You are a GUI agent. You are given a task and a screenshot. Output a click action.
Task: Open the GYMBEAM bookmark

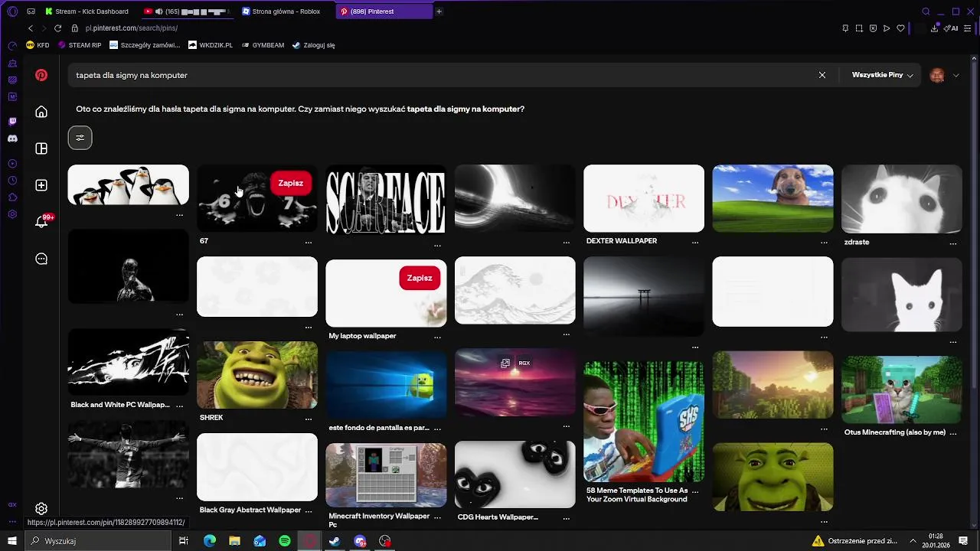[263, 45]
